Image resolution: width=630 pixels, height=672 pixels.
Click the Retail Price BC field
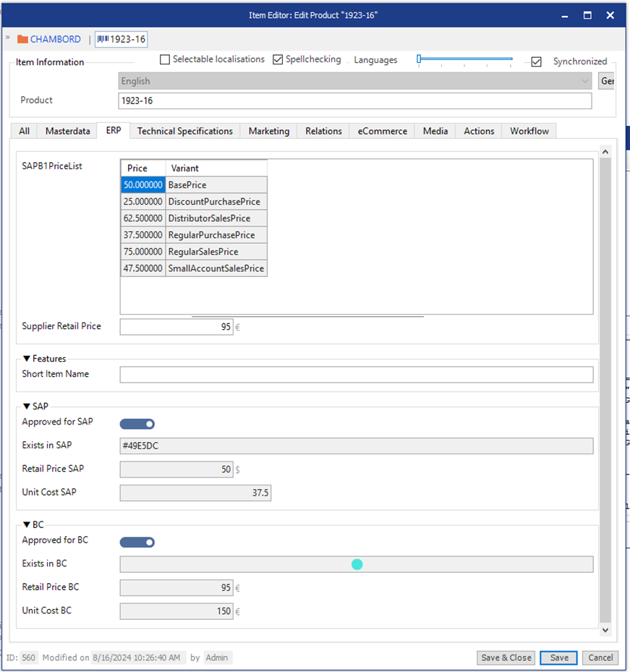pos(176,587)
